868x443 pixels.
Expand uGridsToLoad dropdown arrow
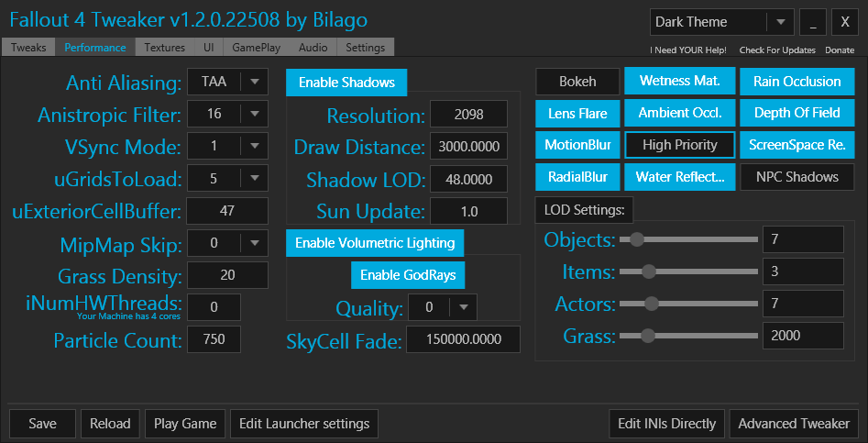[x=255, y=178]
